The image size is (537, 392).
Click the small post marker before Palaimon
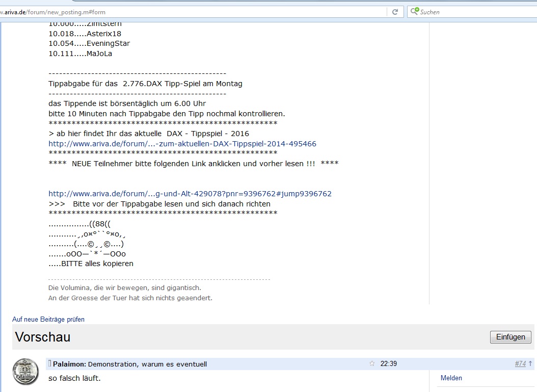click(49, 363)
